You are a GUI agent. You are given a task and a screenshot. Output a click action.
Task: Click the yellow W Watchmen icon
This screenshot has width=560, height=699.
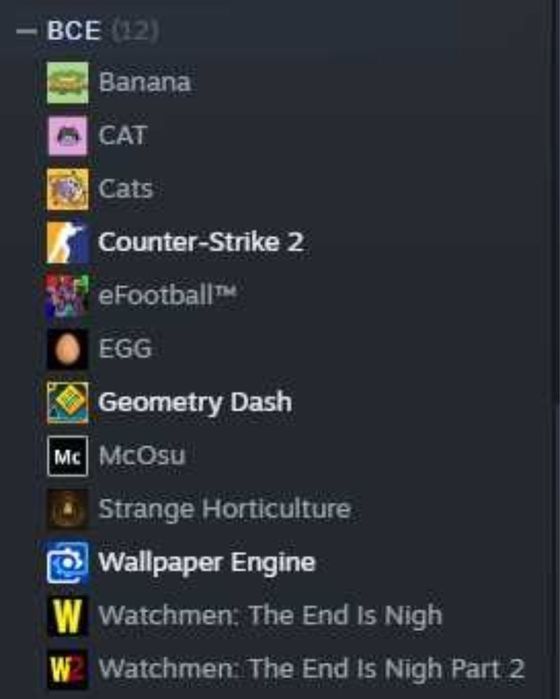pyautogui.click(x=67, y=616)
